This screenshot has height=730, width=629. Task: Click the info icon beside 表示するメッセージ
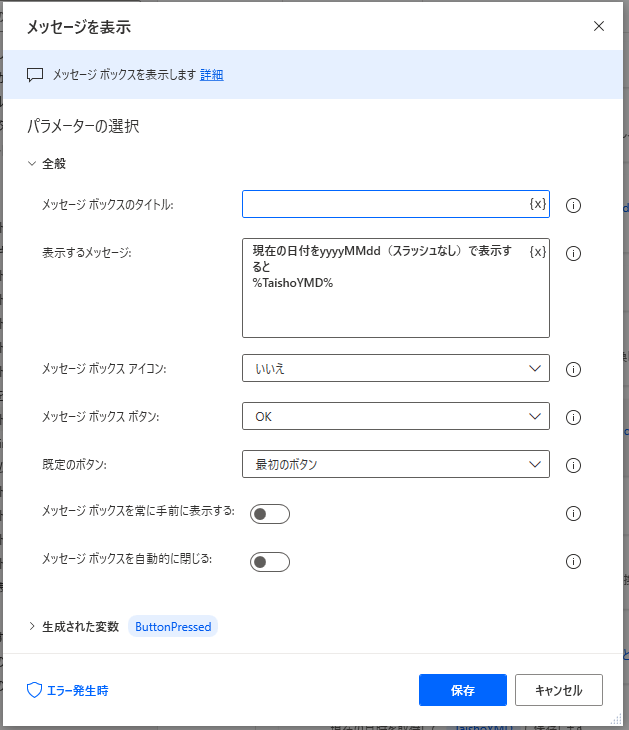[574, 254]
